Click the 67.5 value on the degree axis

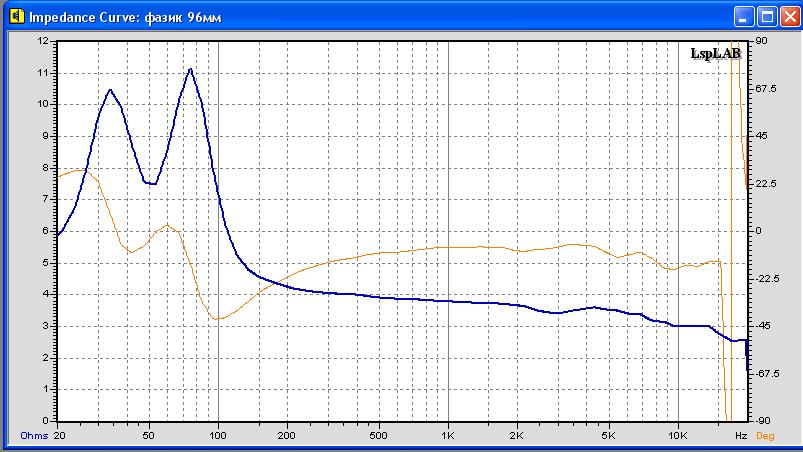pyautogui.click(x=767, y=89)
